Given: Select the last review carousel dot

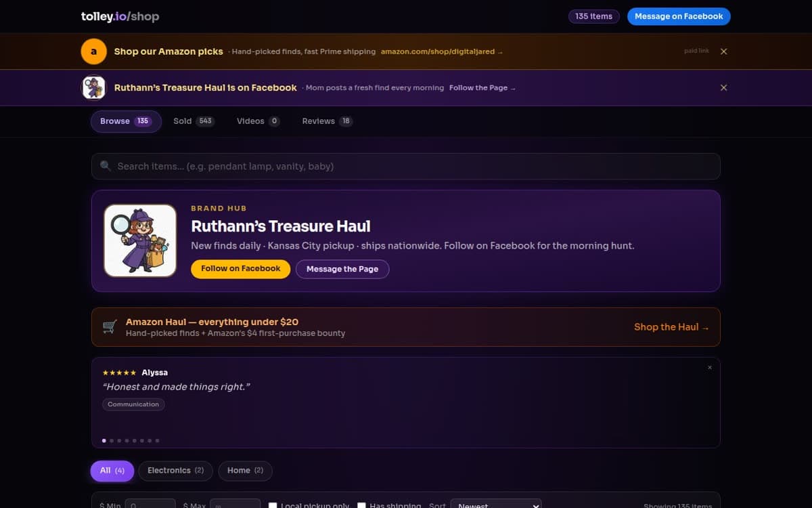Looking at the screenshot, I should 157,441.
